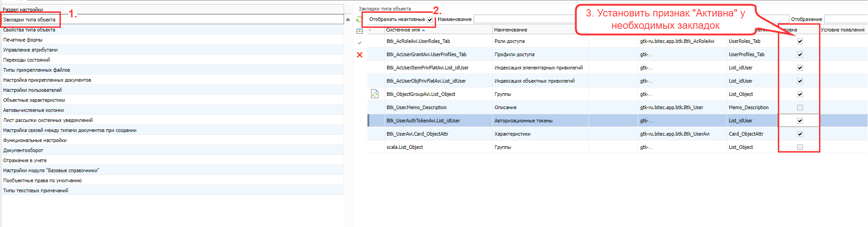Click the scroll-up arrow beside the settings list
868x227 pixels.
[x=348, y=20]
